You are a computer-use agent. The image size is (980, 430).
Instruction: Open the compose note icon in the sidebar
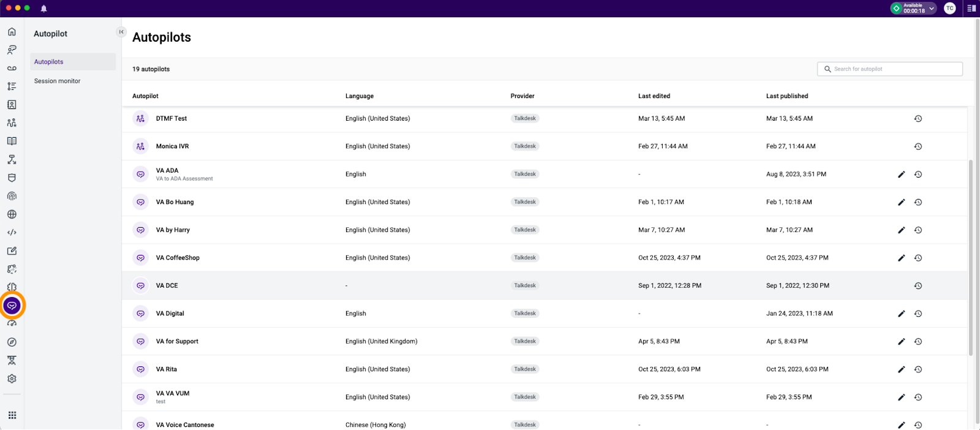pos(12,251)
